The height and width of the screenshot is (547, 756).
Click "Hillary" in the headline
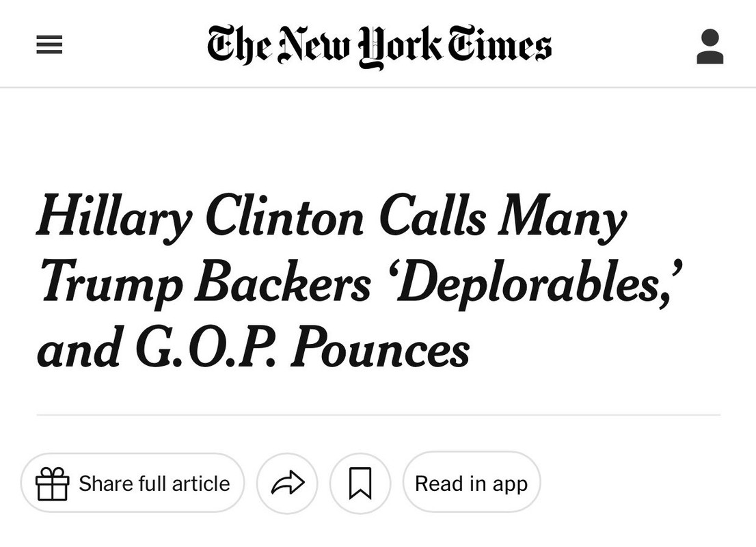coord(114,219)
